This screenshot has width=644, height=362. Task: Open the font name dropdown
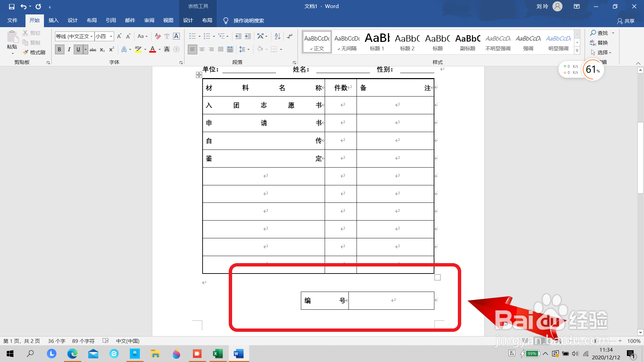tap(92, 36)
